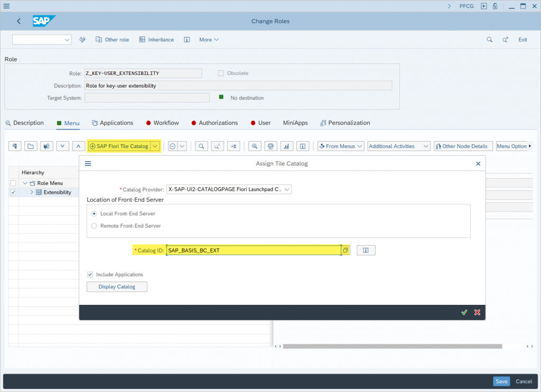Switch to the Applications tab
The height and width of the screenshot is (392, 541).
click(x=113, y=123)
